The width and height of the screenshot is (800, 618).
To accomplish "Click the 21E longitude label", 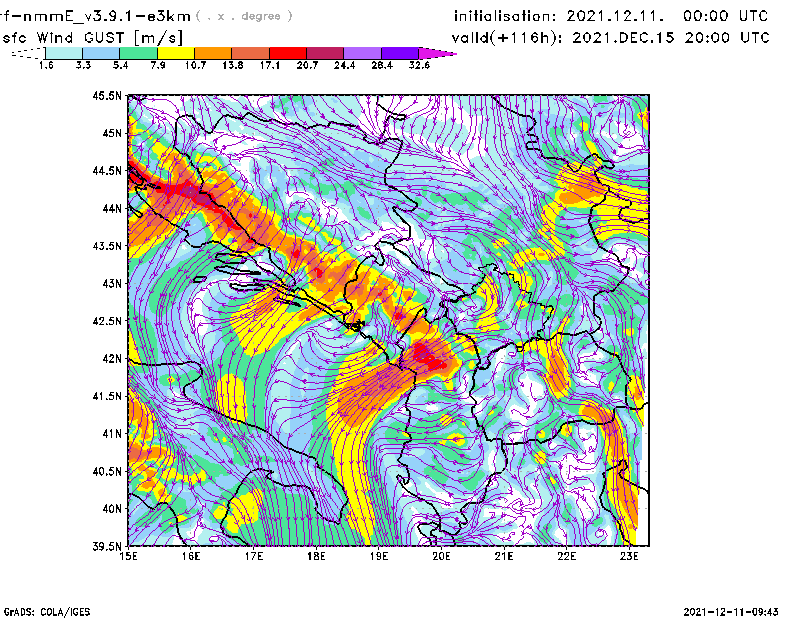I will [x=504, y=556].
